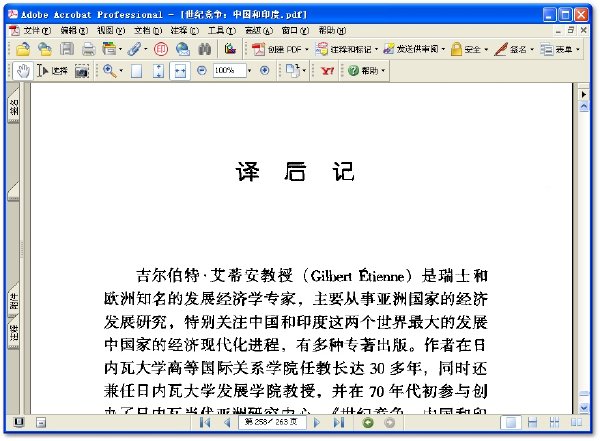Click the black triangle options arrow above scrollbar
This screenshot has width=600, height=441.
[584, 94]
